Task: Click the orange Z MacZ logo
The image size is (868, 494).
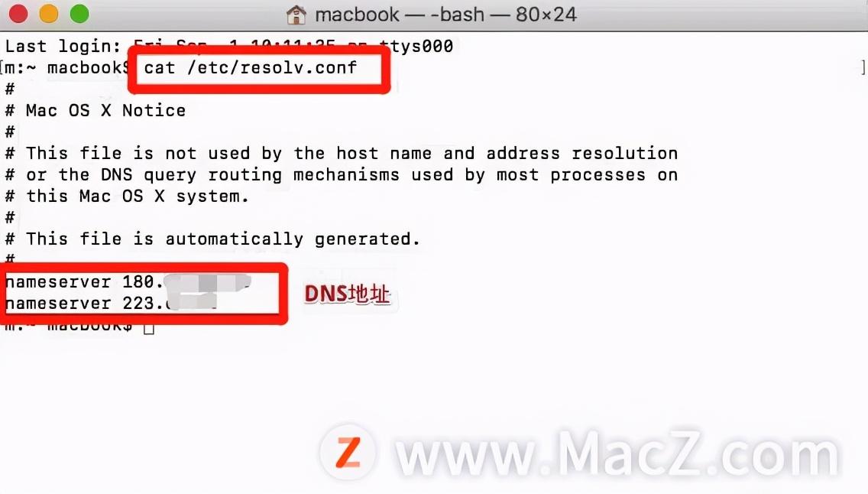Action: coord(348,453)
